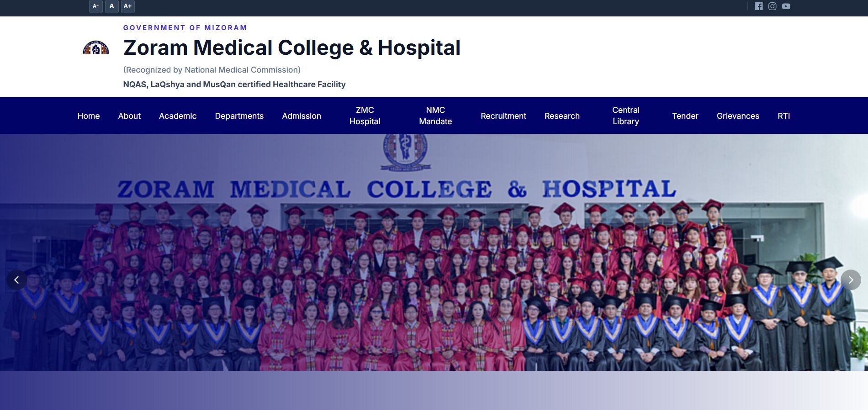The image size is (868, 410).
Task: Open the YouTube channel icon
Action: click(786, 6)
